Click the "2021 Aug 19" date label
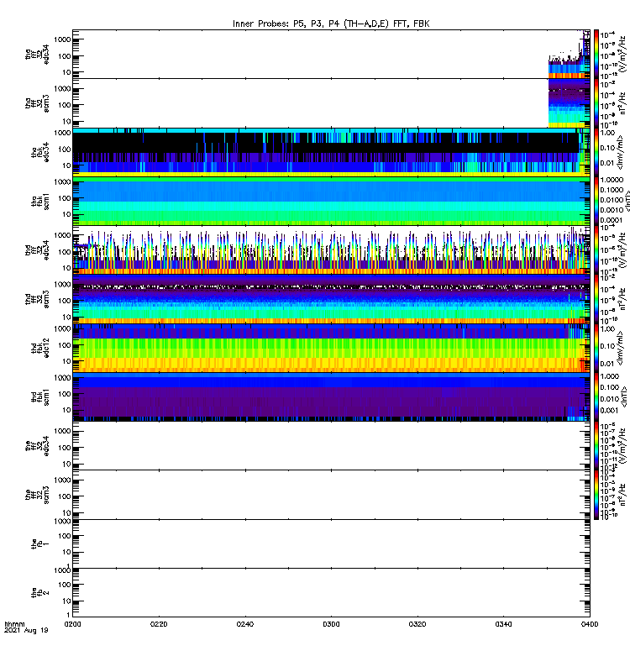 point(26,631)
